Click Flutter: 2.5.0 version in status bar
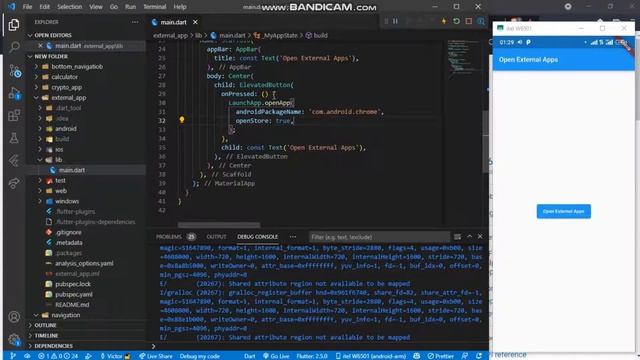Screen dimensions: 640x360 point(312,356)
